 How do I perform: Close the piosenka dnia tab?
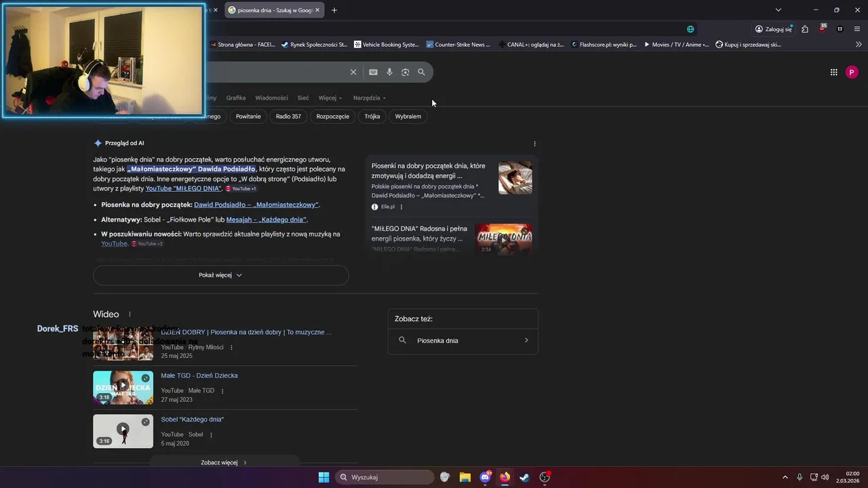[x=317, y=10]
